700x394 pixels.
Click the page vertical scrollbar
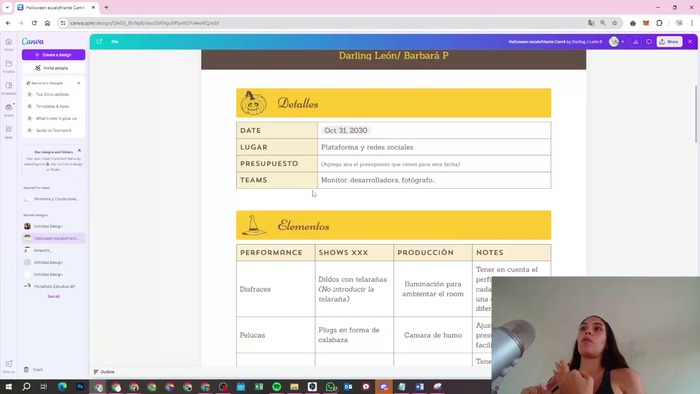(x=696, y=114)
